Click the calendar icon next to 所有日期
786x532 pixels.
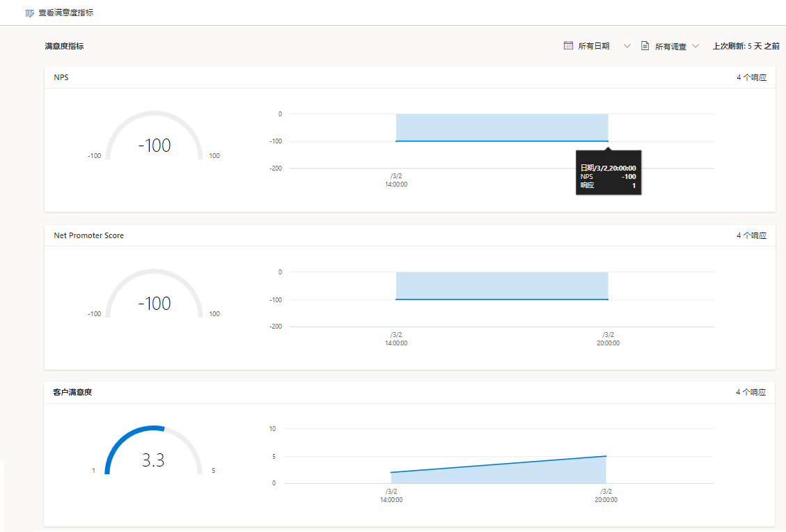(568, 46)
